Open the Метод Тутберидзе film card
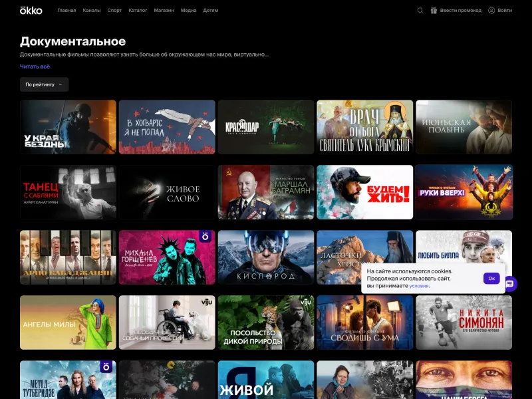 point(68,380)
